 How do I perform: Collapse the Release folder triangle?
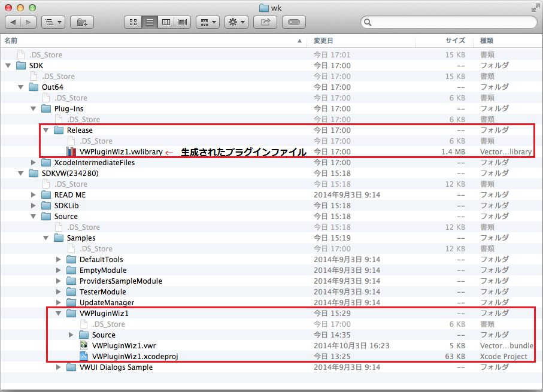[x=45, y=130]
